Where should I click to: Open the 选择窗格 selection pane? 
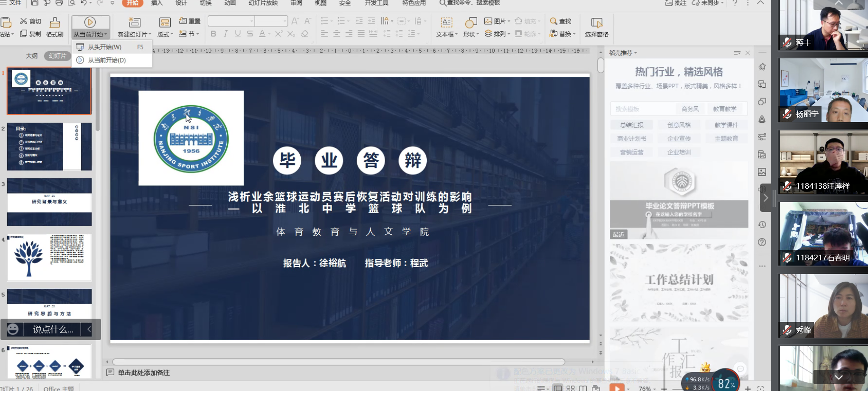pyautogui.click(x=597, y=28)
